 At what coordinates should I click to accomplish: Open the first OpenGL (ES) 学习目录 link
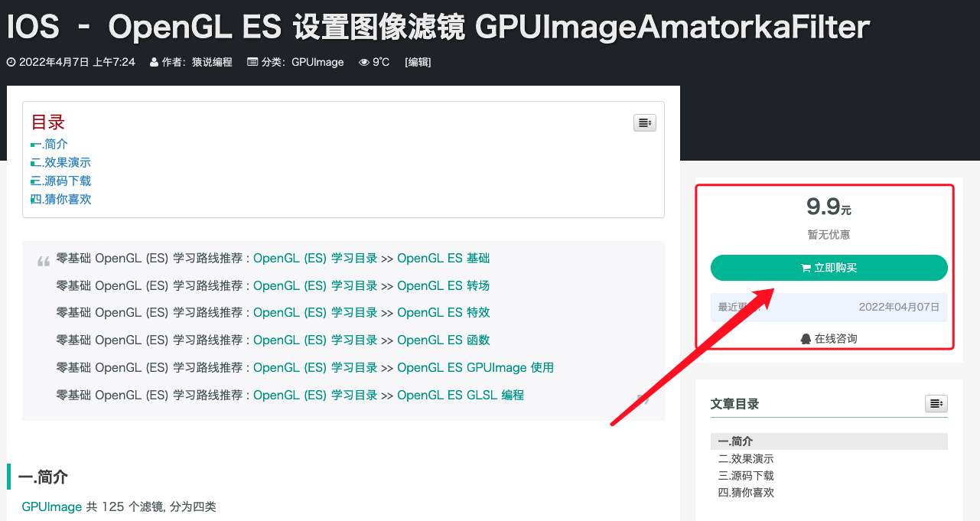tap(315, 258)
